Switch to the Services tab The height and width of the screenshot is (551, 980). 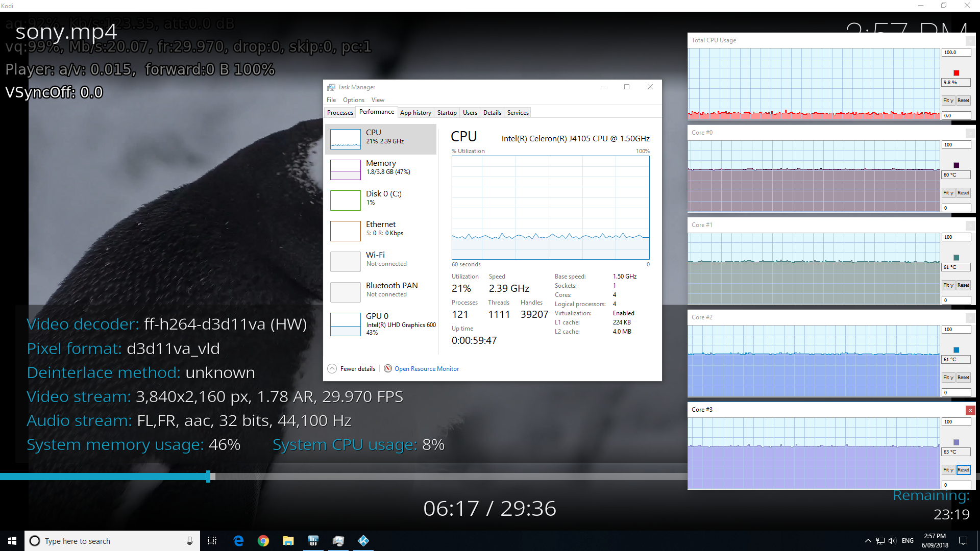518,113
